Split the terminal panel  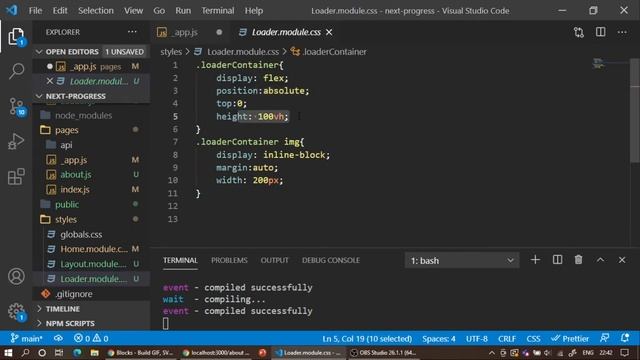tap(557, 260)
